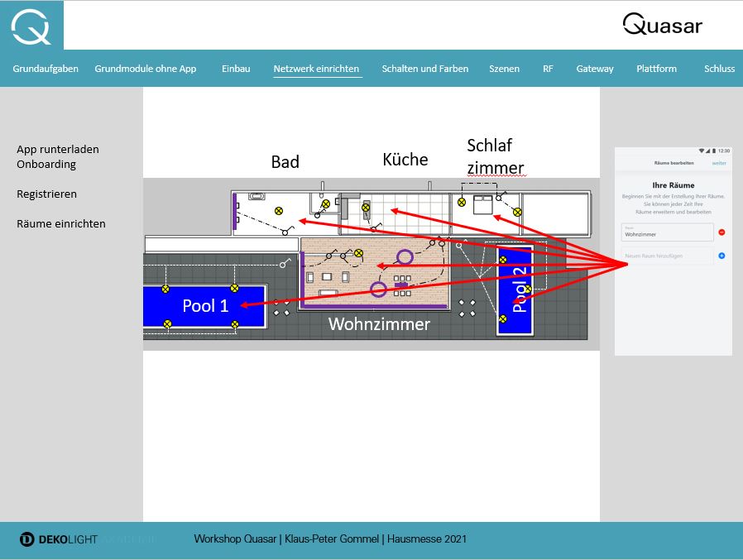The image size is (743, 560).
Task: Click the upper purple circle in the Wohnzimmer
Action: click(x=405, y=256)
